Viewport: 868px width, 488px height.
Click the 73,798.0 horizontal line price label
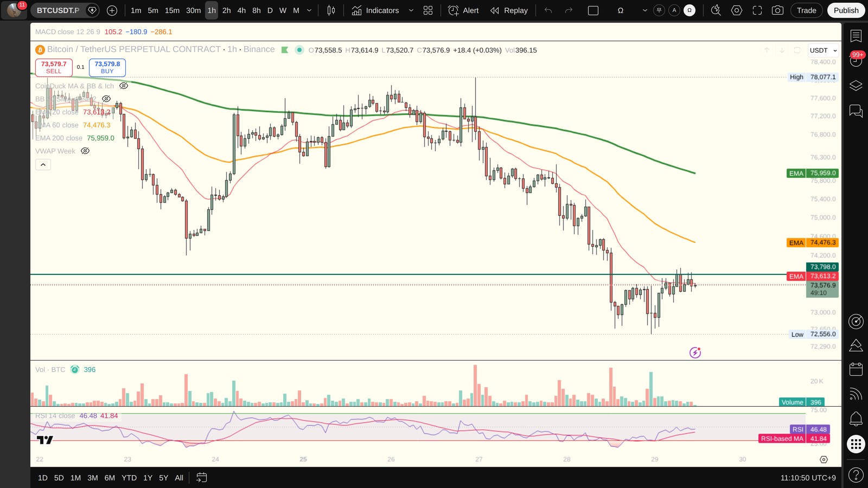[x=823, y=267]
